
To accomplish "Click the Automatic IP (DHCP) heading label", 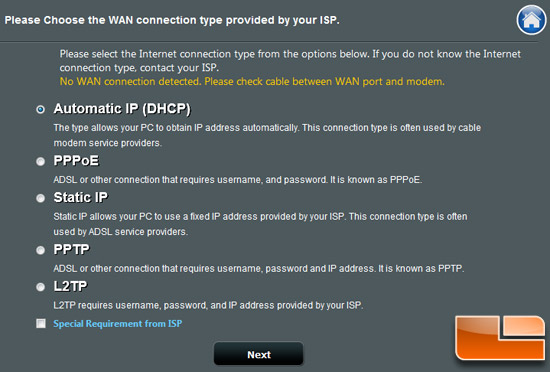I will pos(122,109).
